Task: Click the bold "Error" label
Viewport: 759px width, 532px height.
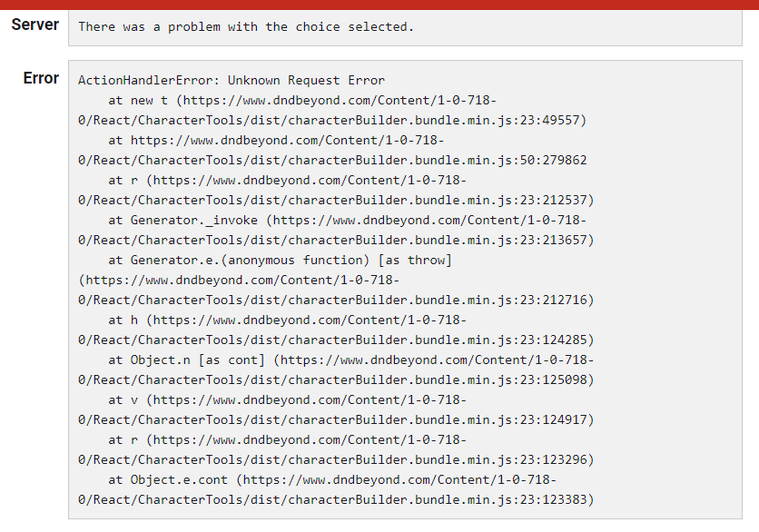Action: click(x=41, y=78)
